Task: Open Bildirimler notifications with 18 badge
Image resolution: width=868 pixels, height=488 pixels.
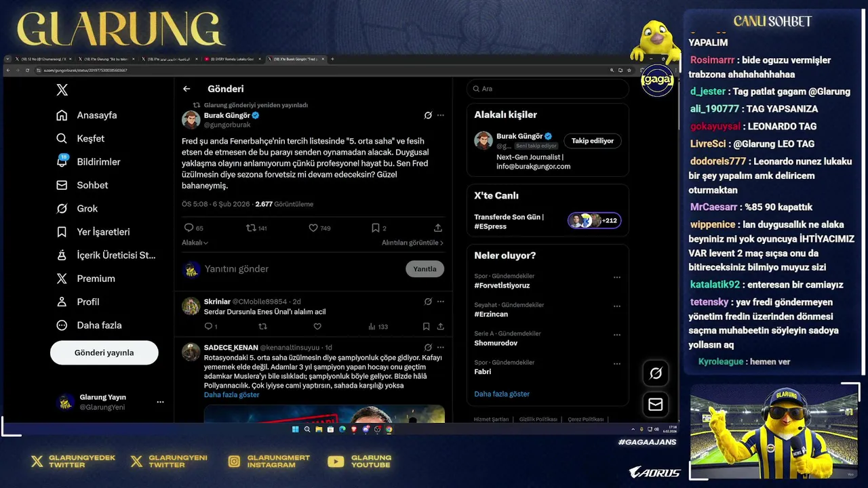Action: point(88,162)
